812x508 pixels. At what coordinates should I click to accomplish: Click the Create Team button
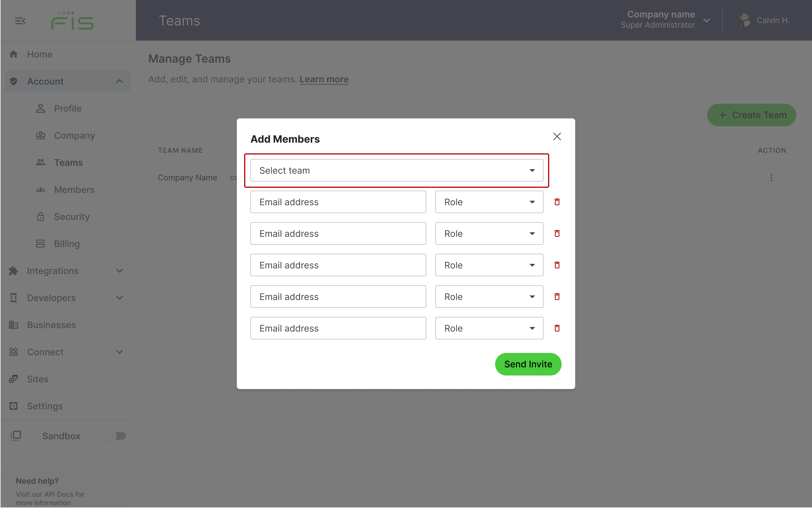click(x=752, y=115)
